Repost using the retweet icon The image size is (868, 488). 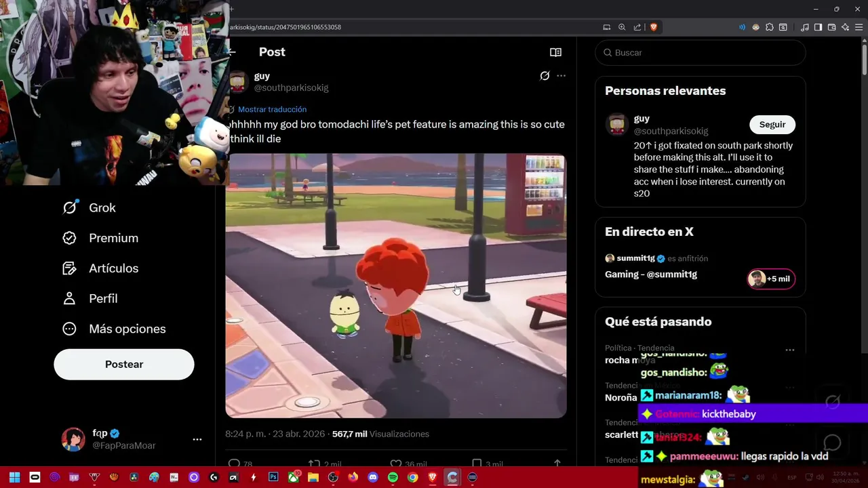click(x=314, y=464)
